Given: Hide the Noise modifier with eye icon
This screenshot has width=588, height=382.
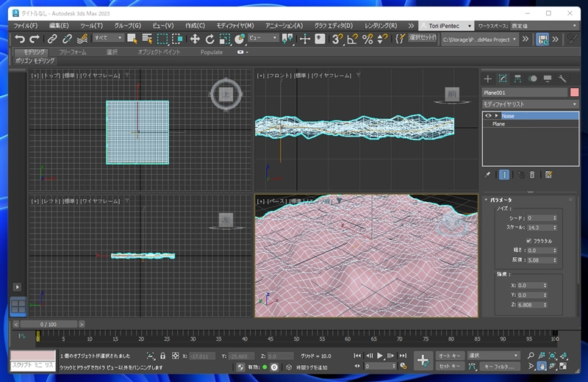Looking at the screenshot, I should point(488,116).
